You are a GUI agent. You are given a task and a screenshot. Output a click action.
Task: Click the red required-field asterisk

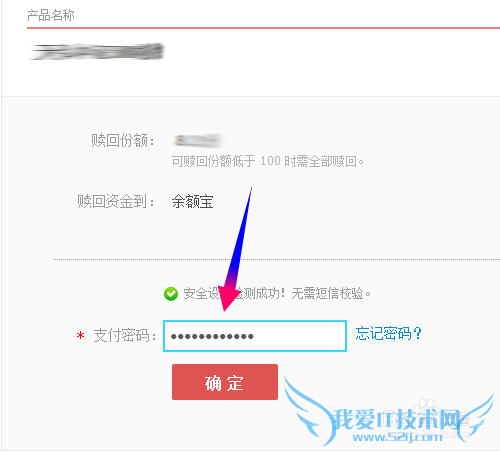pyautogui.click(x=80, y=335)
